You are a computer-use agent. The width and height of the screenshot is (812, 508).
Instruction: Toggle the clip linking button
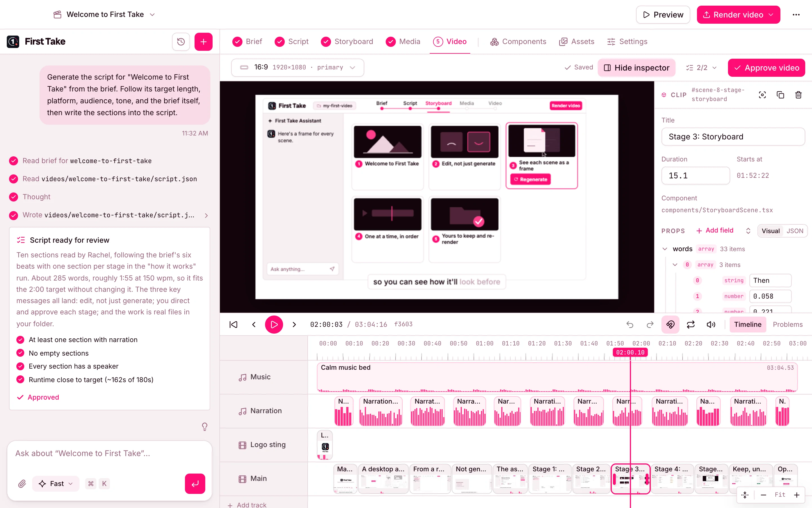pyautogui.click(x=670, y=325)
